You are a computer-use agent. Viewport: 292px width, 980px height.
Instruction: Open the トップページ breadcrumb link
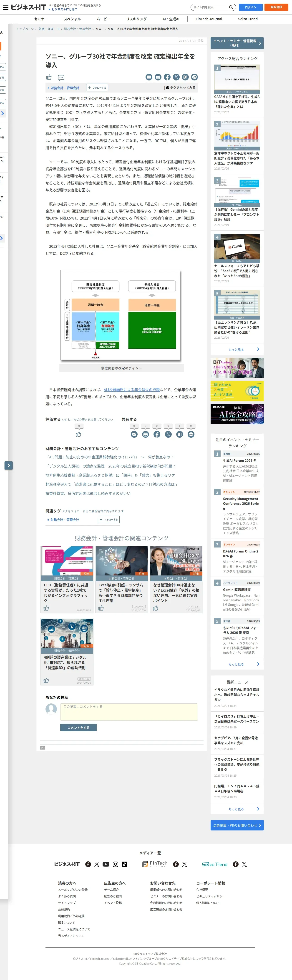click(25, 29)
